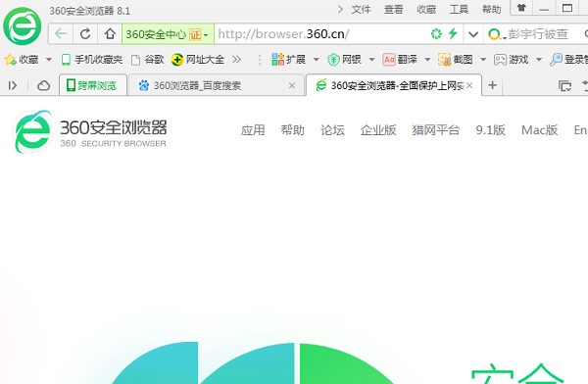
Task: Open the Mac版 link
Action: point(540,130)
